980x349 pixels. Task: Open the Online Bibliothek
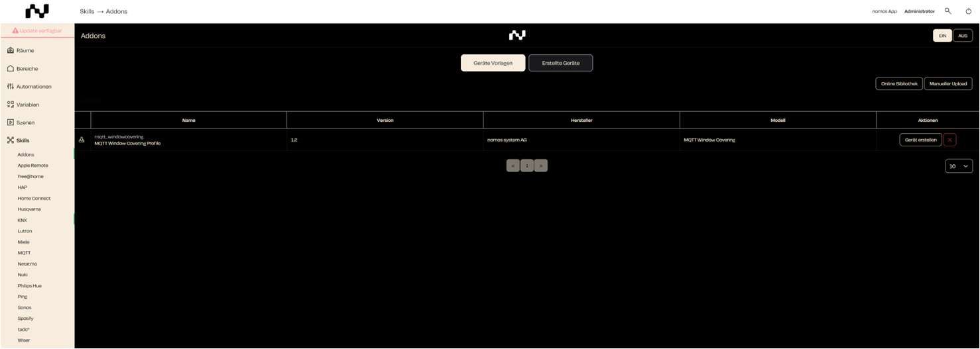click(x=898, y=83)
